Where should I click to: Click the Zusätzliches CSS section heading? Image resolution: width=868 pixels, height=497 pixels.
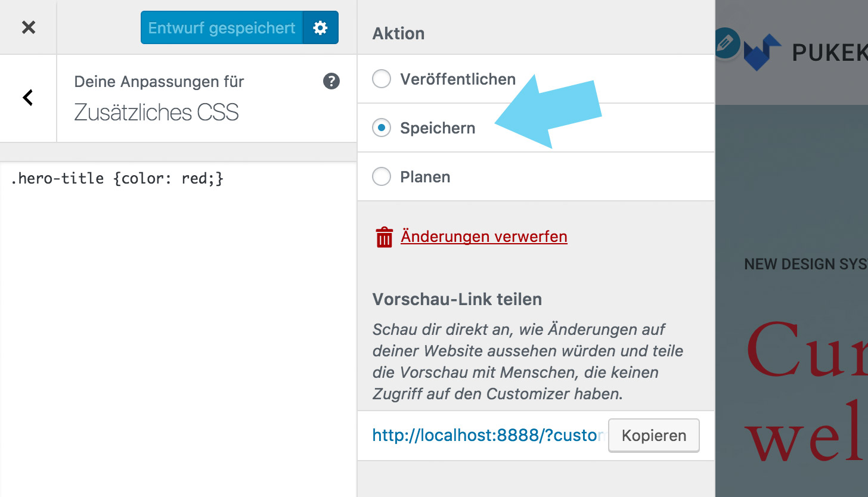[156, 112]
